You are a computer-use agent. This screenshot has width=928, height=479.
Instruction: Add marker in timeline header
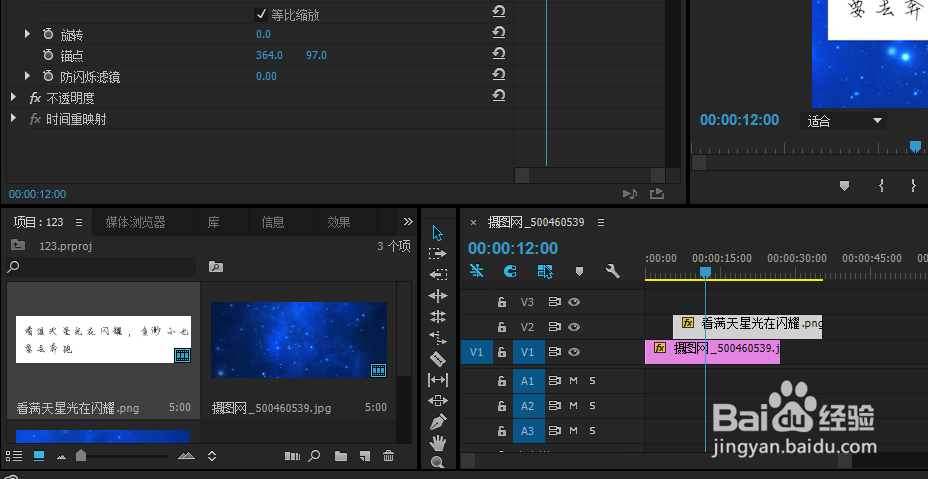579,271
